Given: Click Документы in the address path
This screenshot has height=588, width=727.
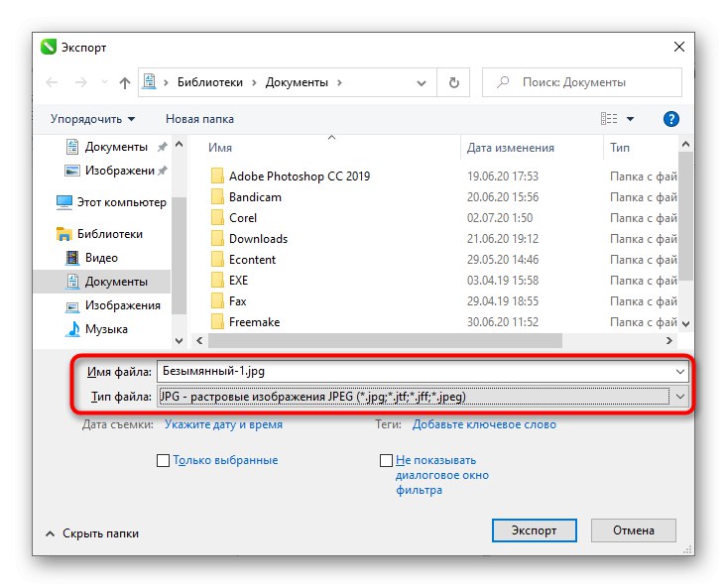Looking at the screenshot, I should [297, 82].
